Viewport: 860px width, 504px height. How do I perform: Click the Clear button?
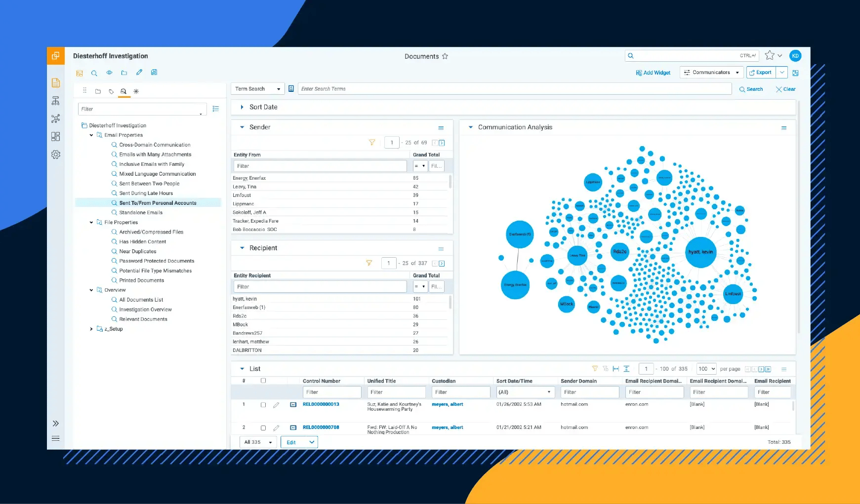coord(786,89)
